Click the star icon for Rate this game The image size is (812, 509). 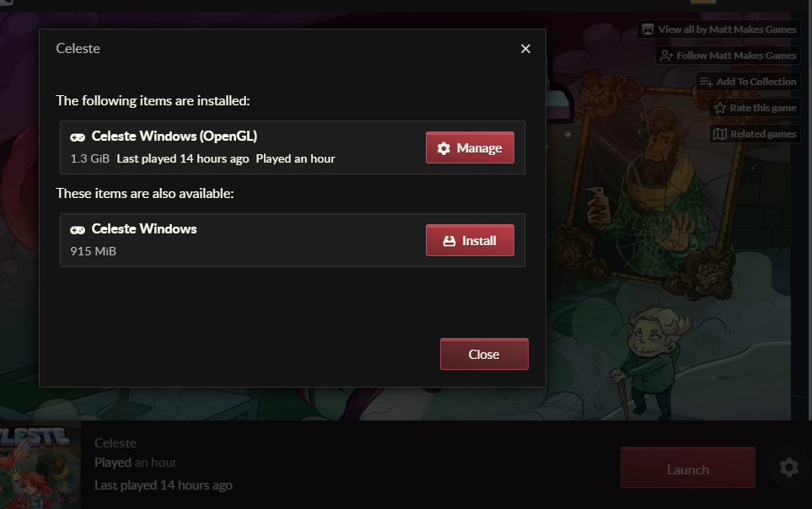(x=720, y=108)
